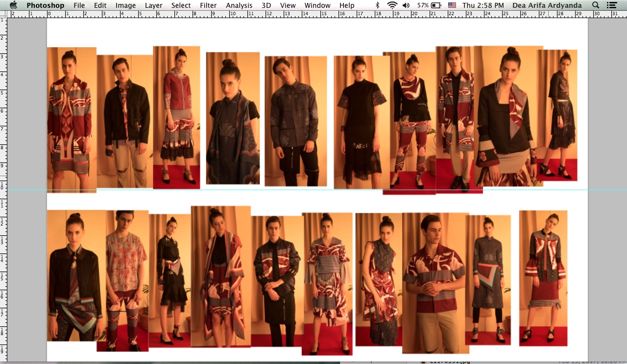Click the ruler origin corner box
This screenshot has width=627, height=364.
pos(3,14)
